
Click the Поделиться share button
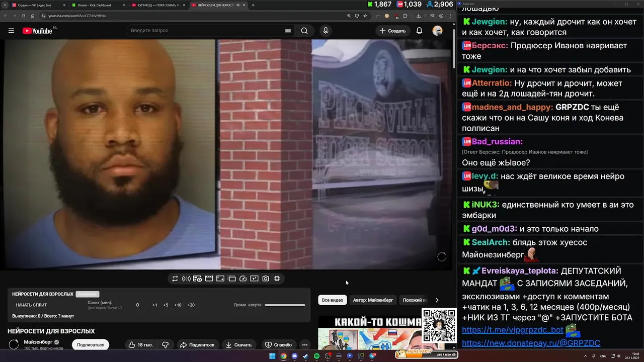click(x=197, y=345)
